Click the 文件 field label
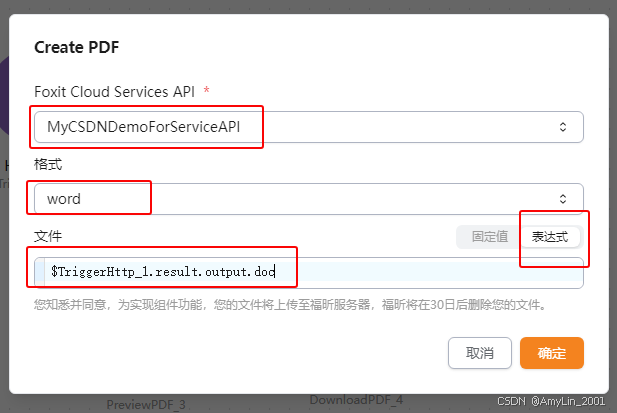The height and width of the screenshot is (413, 617). 48,236
